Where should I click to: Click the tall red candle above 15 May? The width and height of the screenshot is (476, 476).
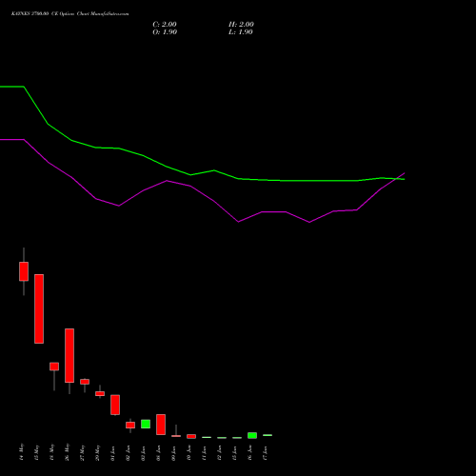[x=39, y=308]
